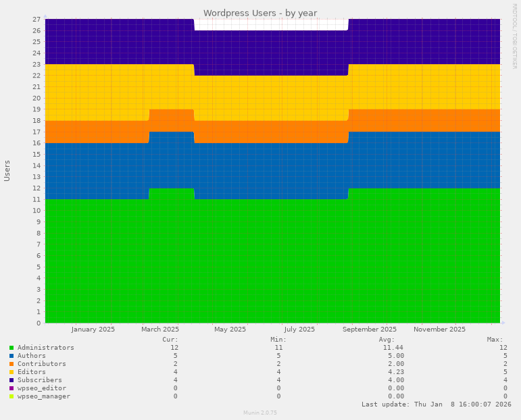Click the magenta wpseo_editor legend swatch

click(x=11, y=388)
